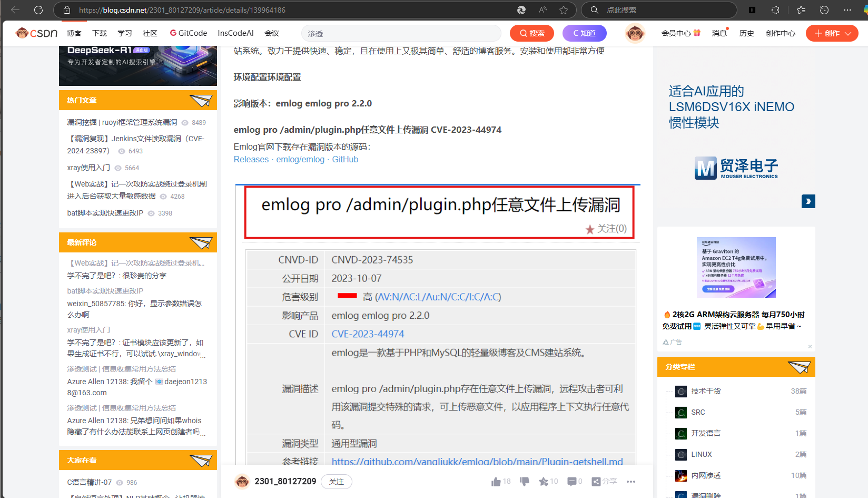Click the next arrow on the Mouser ad
The width and height of the screenshot is (868, 498).
(808, 201)
